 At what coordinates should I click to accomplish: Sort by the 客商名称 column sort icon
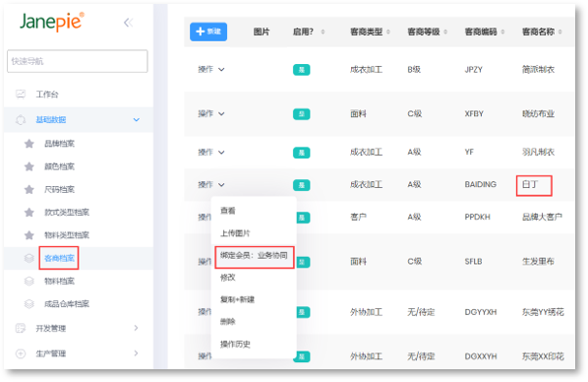pyautogui.click(x=559, y=32)
